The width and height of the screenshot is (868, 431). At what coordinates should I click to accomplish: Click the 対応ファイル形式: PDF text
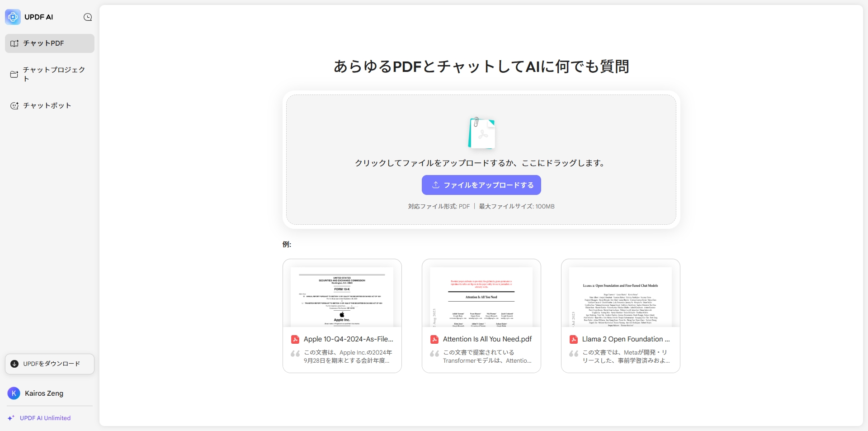coord(439,207)
